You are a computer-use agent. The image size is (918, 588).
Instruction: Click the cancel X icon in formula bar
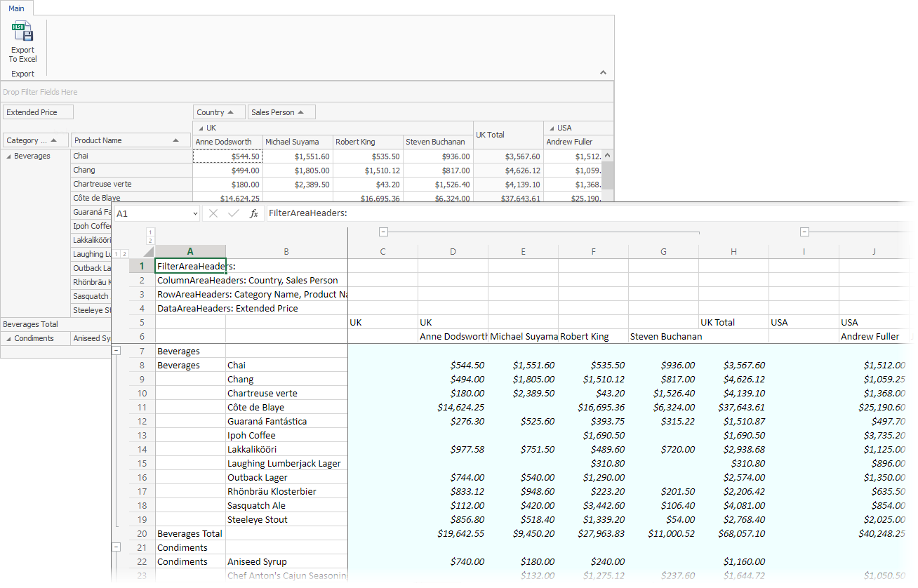point(213,213)
